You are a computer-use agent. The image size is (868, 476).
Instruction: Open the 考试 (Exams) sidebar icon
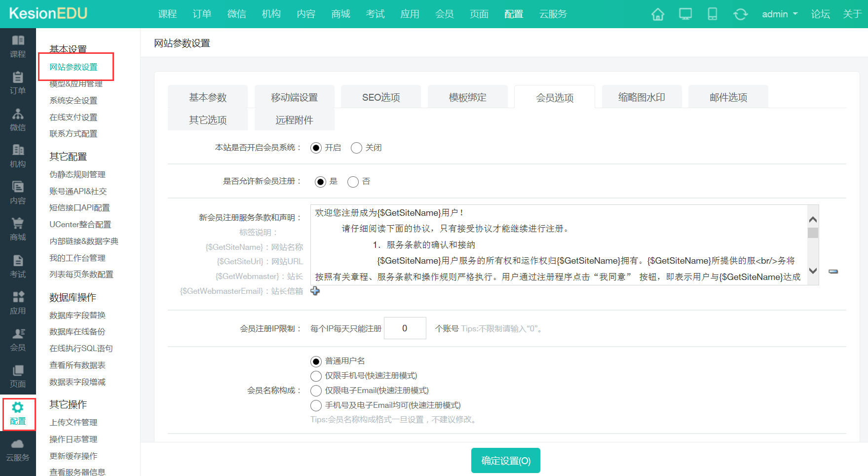[x=18, y=267]
